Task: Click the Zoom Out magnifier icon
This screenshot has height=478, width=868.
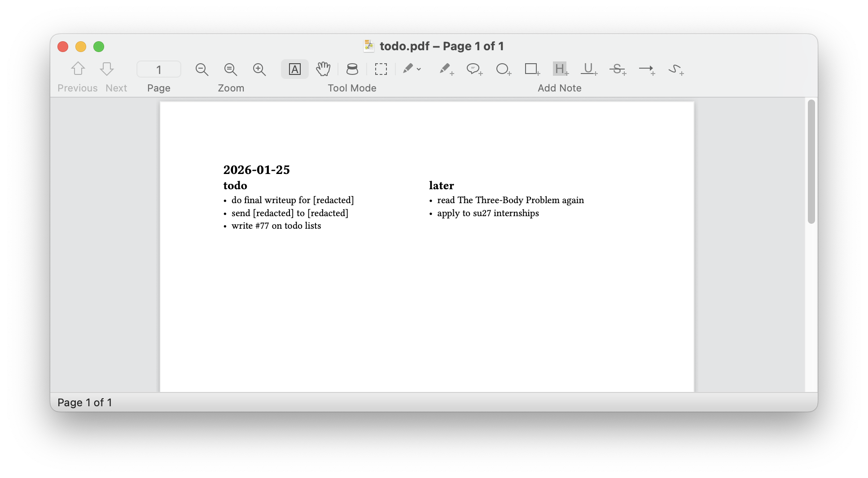Action: click(202, 69)
